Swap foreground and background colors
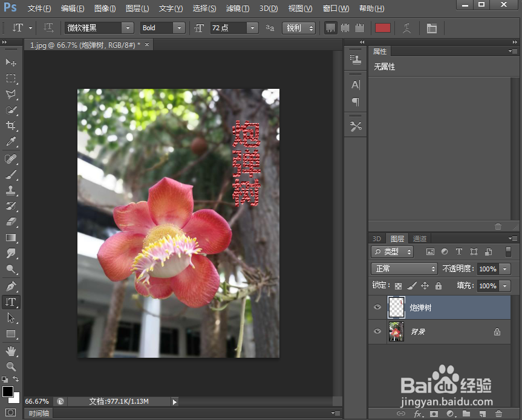 pos(16,379)
